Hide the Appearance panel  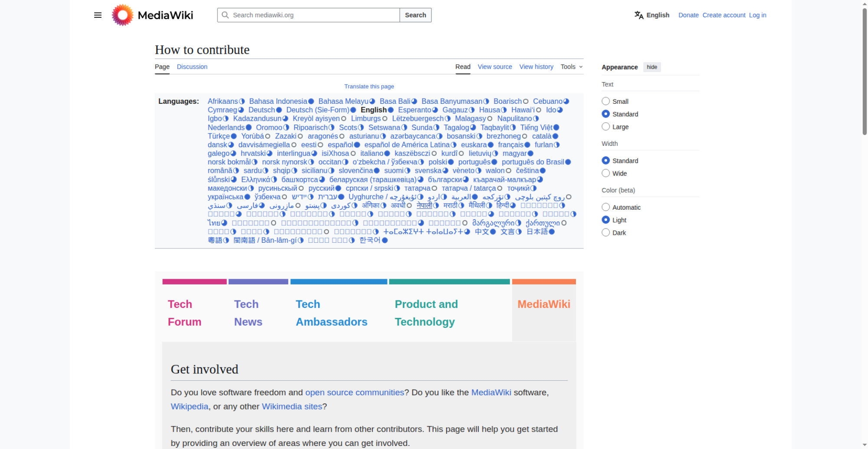coord(652,67)
